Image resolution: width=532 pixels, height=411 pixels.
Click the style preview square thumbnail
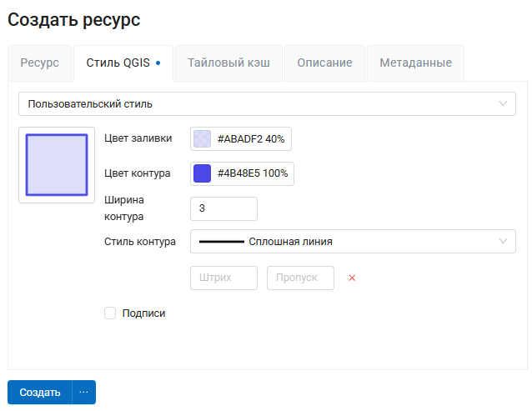pos(57,164)
